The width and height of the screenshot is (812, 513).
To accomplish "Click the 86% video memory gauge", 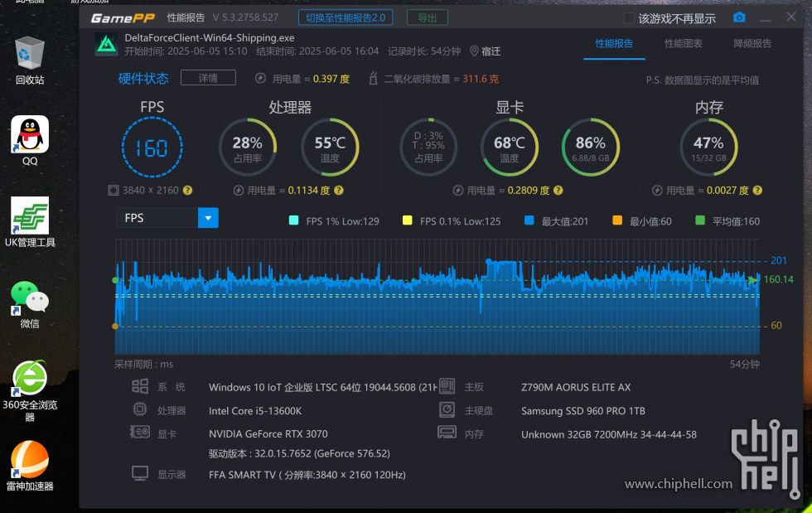I will click(590, 148).
